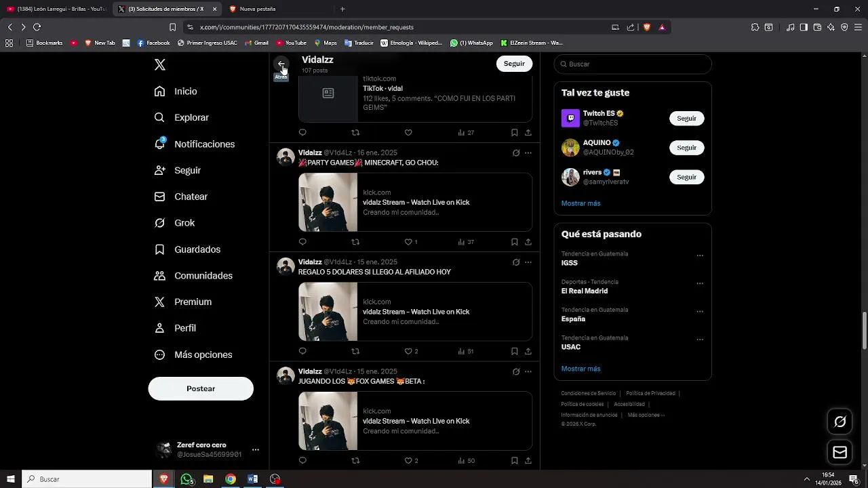The image size is (868, 488).
Task: Open options dots for IGSS trend
Action: tap(700, 256)
